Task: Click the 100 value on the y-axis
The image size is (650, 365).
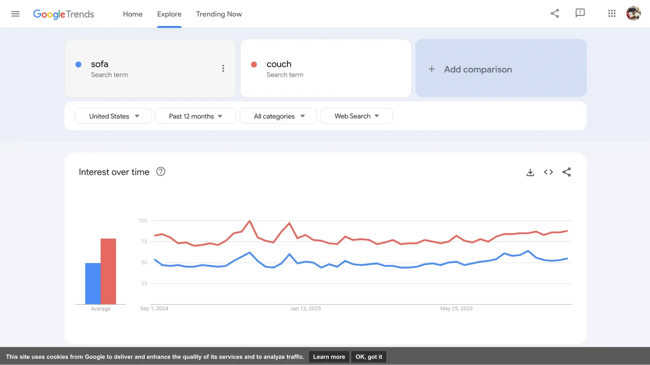Action: (143, 221)
